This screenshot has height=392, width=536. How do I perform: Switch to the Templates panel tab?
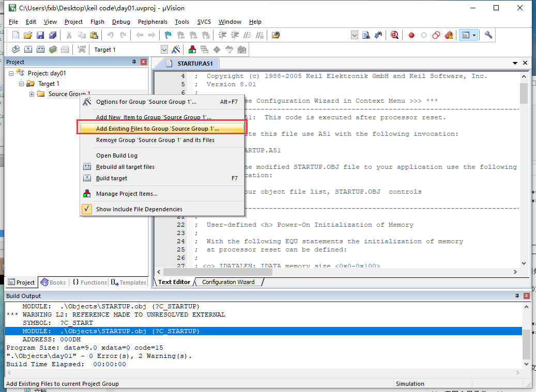129,283
